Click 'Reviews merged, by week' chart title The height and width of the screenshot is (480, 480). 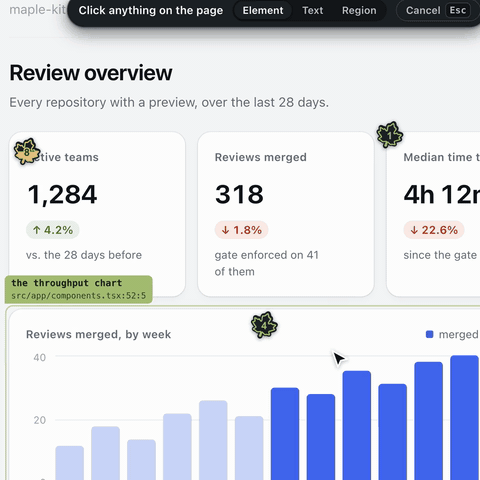tap(98, 334)
